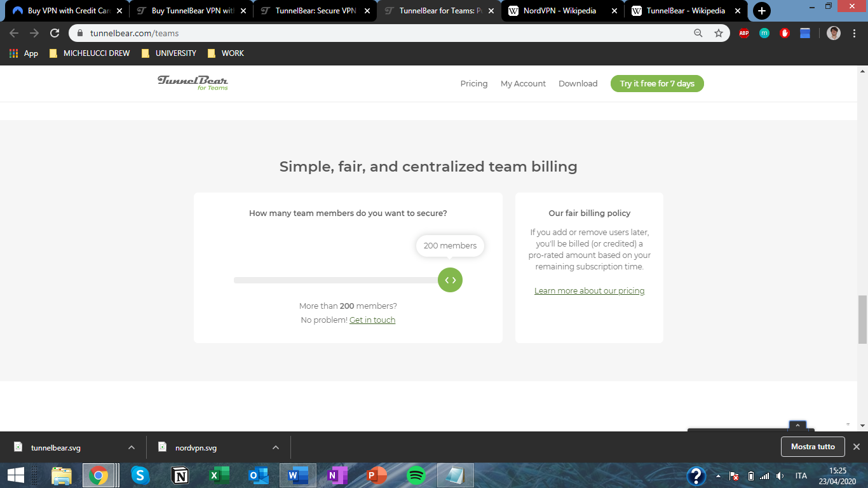The image size is (868, 488).
Task: Open Excel from taskbar
Action: coord(219,475)
